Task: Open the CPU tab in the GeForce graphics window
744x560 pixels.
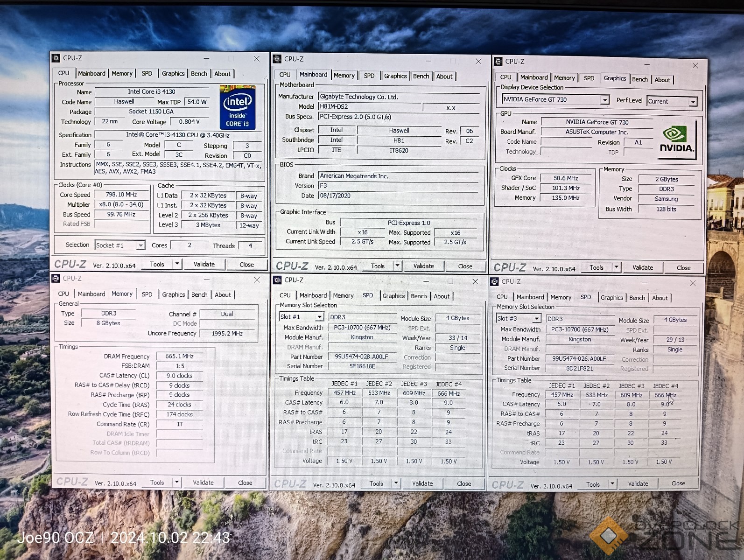Action: [505, 77]
